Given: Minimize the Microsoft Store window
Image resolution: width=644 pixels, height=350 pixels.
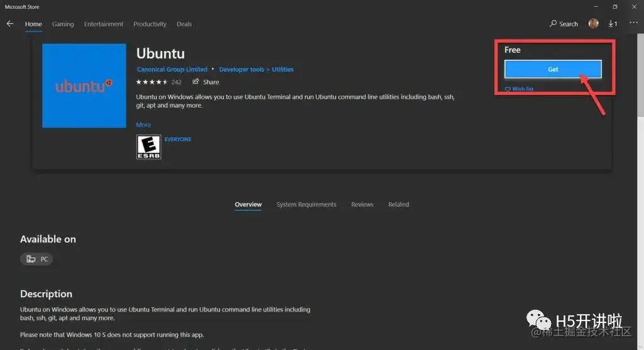Looking at the screenshot, I should (596, 6).
